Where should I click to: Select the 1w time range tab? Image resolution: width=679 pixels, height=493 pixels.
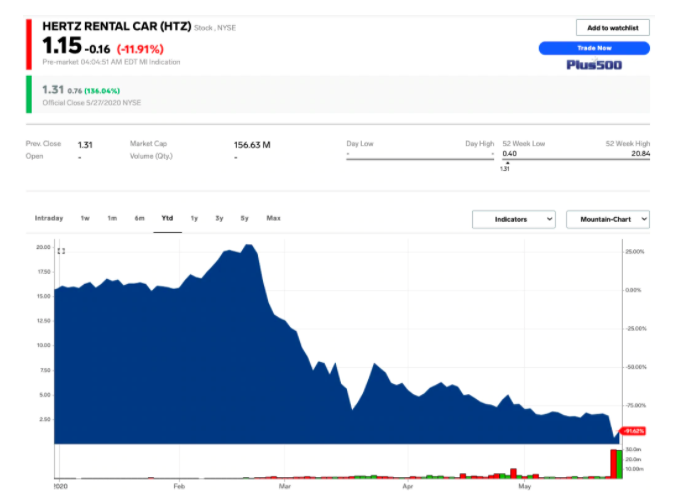pos(85,218)
